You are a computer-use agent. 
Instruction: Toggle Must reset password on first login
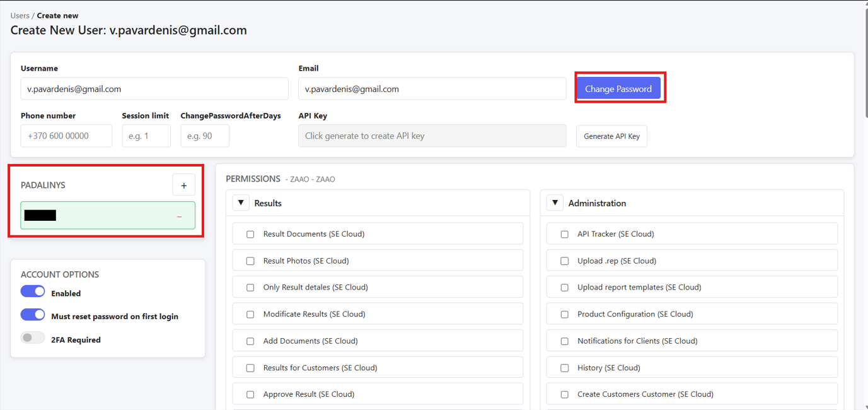pos(33,315)
